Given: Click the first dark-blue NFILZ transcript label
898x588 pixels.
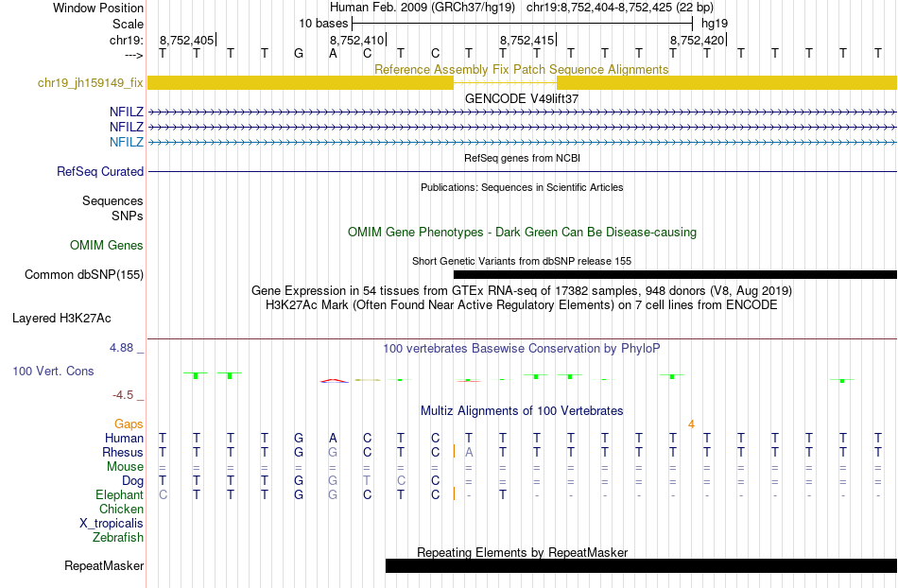Looking at the screenshot, I should 127,112.
